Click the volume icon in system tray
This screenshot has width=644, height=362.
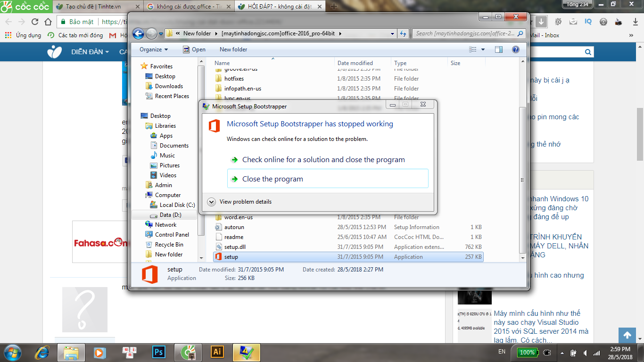point(585,353)
